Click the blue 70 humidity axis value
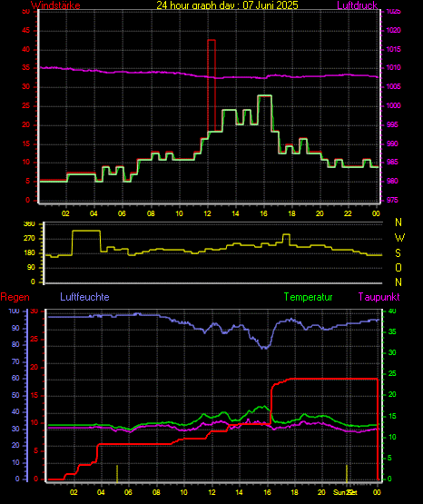 [x=15, y=361]
